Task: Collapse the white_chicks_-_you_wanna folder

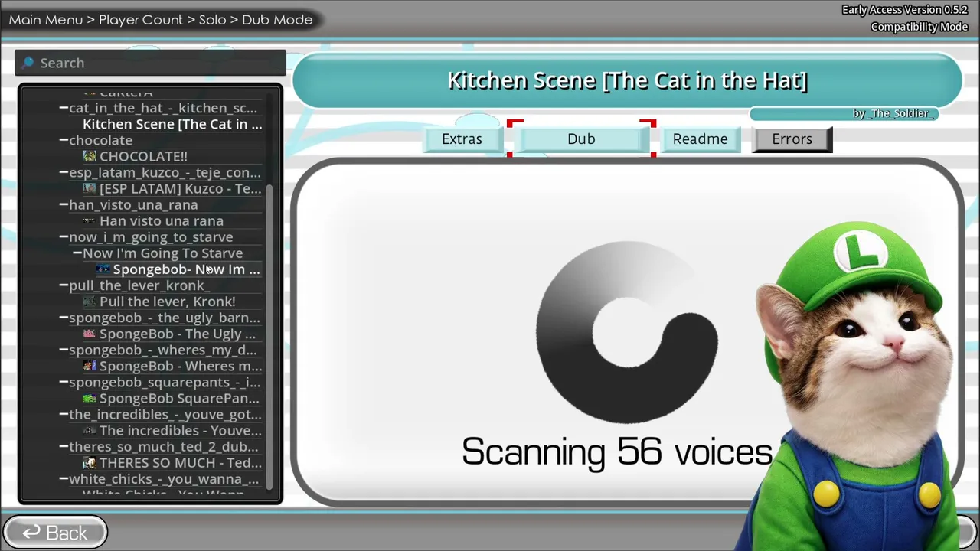Action: tap(64, 478)
